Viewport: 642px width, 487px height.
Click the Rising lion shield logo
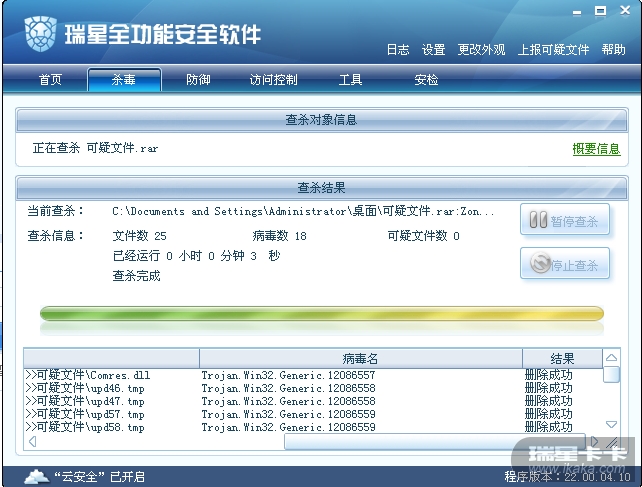pos(40,34)
